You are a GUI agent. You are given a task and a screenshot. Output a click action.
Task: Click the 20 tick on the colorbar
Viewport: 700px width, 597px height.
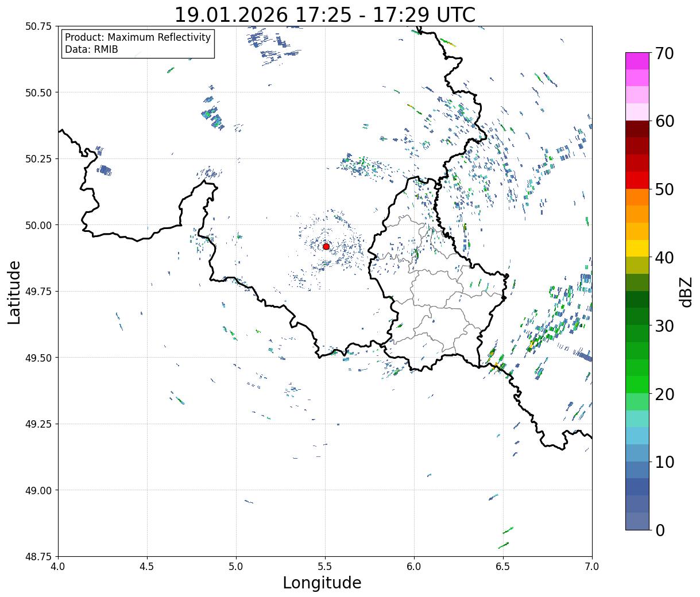(664, 394)
